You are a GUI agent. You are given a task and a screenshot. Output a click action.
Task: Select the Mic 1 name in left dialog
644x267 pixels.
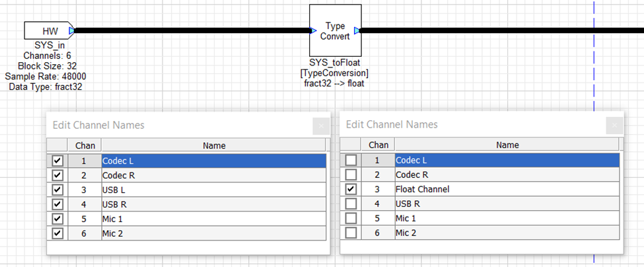tap(213, 219)
